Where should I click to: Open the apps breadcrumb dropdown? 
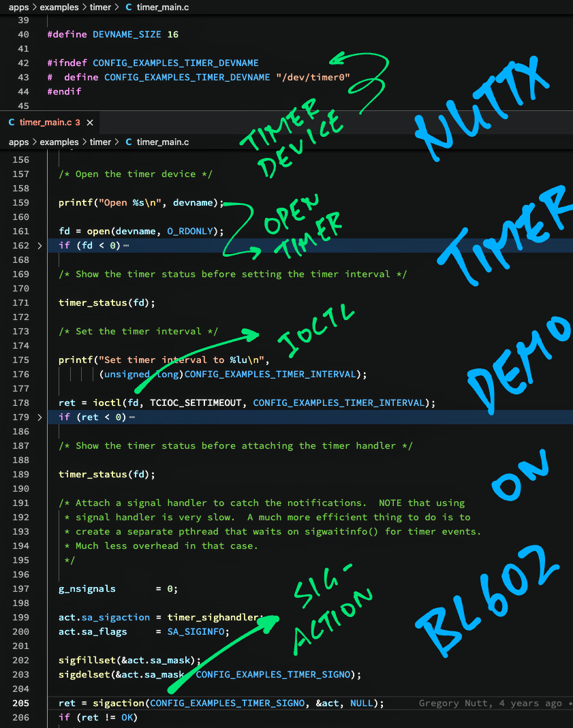point(18,142)
